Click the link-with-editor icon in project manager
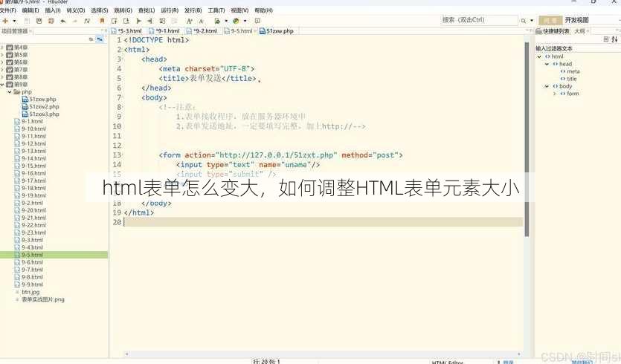This screenshot has width=621, height=364. [x=100, y=39]
